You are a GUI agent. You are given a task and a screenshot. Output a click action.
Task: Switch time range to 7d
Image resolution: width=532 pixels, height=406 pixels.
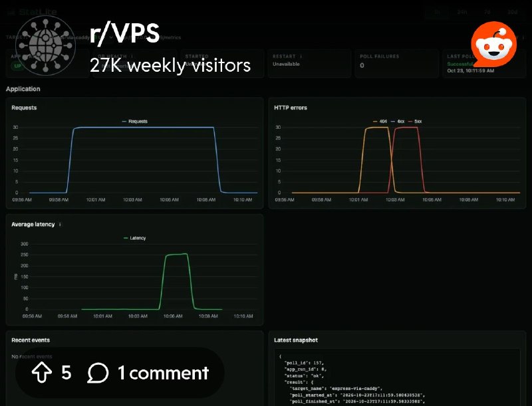(x=487, y=12)
